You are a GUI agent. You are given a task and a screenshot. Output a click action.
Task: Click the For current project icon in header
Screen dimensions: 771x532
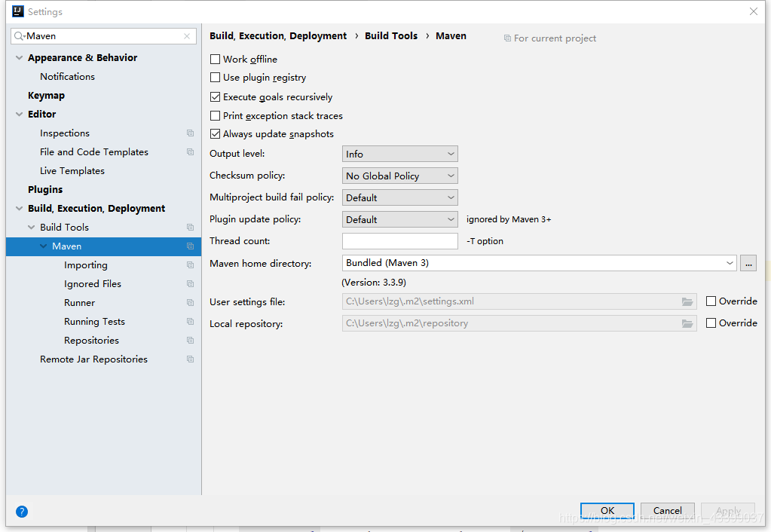(507, 38)
